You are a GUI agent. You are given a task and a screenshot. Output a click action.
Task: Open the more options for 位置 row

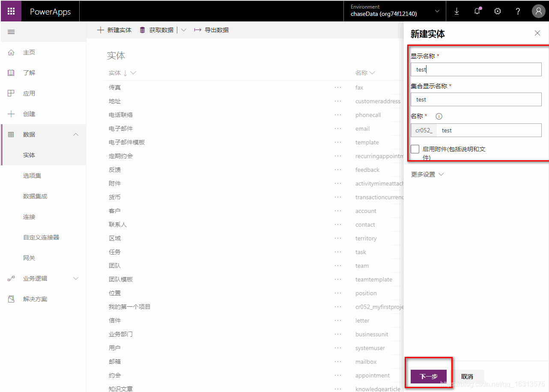click(338, 293)
